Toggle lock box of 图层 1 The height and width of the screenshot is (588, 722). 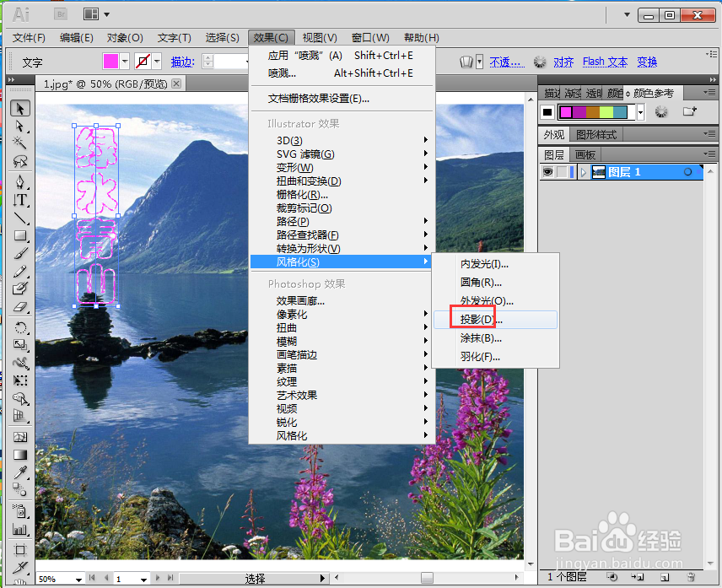pos(562,172)
